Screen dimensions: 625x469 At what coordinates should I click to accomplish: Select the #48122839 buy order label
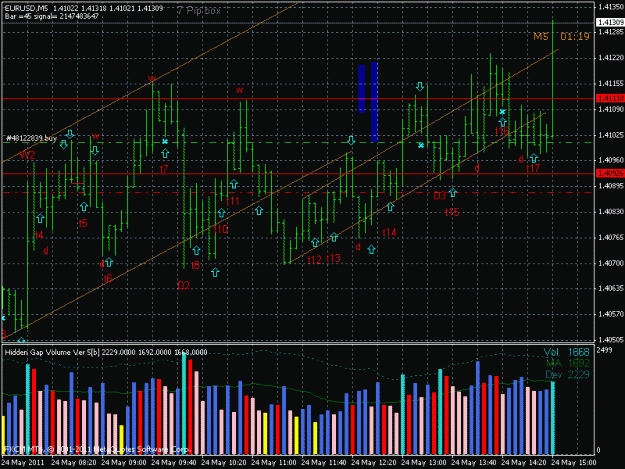(31, 138)
